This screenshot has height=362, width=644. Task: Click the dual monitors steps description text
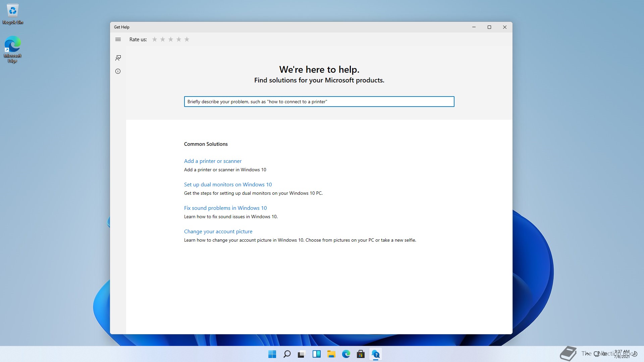click(x=253, y=193)
